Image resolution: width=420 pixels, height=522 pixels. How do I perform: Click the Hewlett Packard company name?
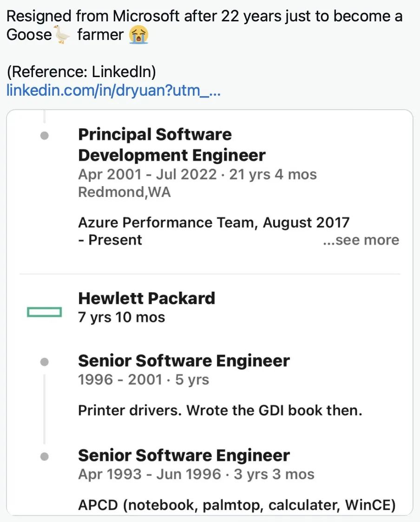[x=146, y=298]
